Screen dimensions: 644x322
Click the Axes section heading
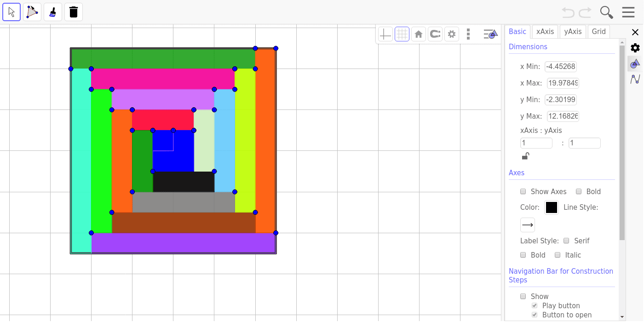[517, 173]
